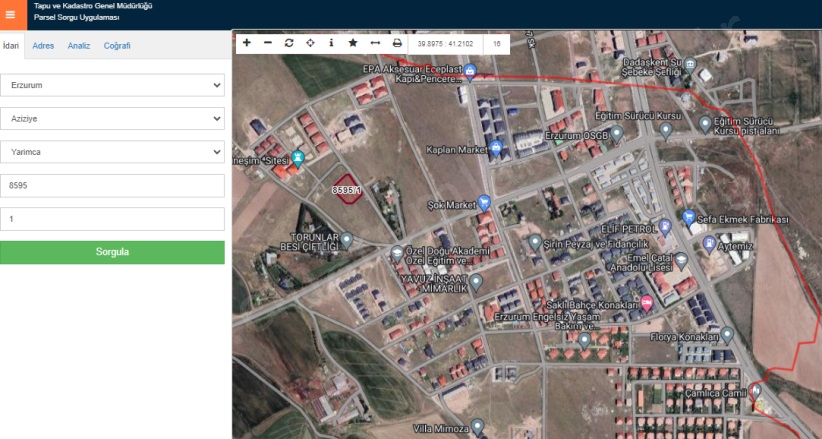Viewport: 822px width, 439px height.
Task: Click the star favorites icon
Action: [x=352, y=44]
